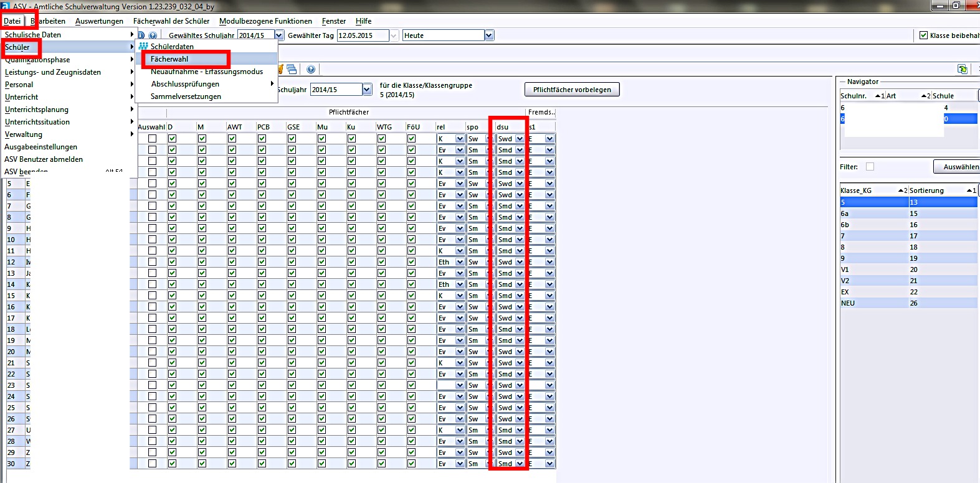Open the dsu dropdown in row 5

click(520, 184)
